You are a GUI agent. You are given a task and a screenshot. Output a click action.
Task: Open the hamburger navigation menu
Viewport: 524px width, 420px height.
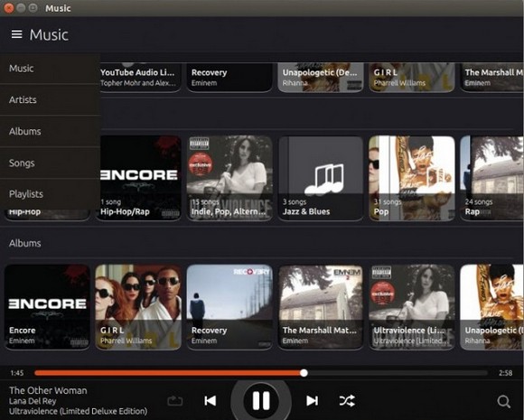point(16,34)
